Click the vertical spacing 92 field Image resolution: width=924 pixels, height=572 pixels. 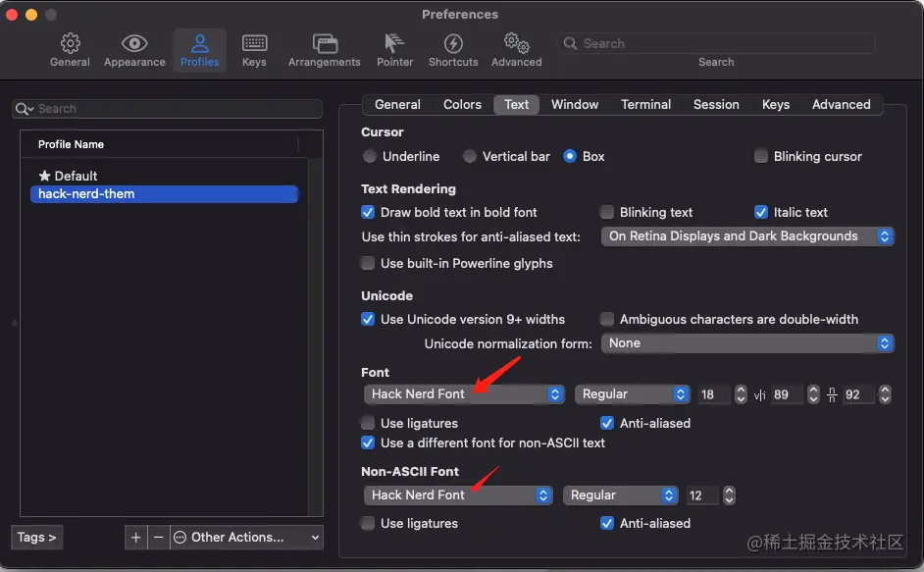(859, 394)
